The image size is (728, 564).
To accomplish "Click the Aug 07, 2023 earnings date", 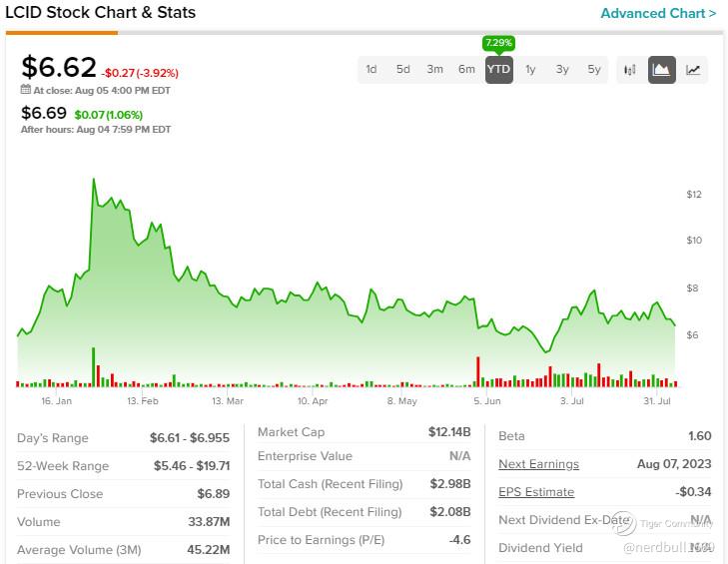I will tap(674, 464).
